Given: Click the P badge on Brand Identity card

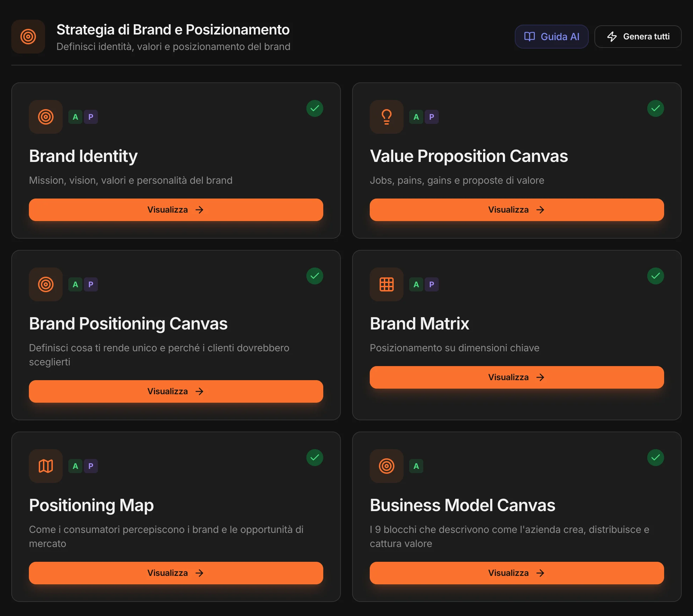Looking at the screenshot, I should coord(91,117).
